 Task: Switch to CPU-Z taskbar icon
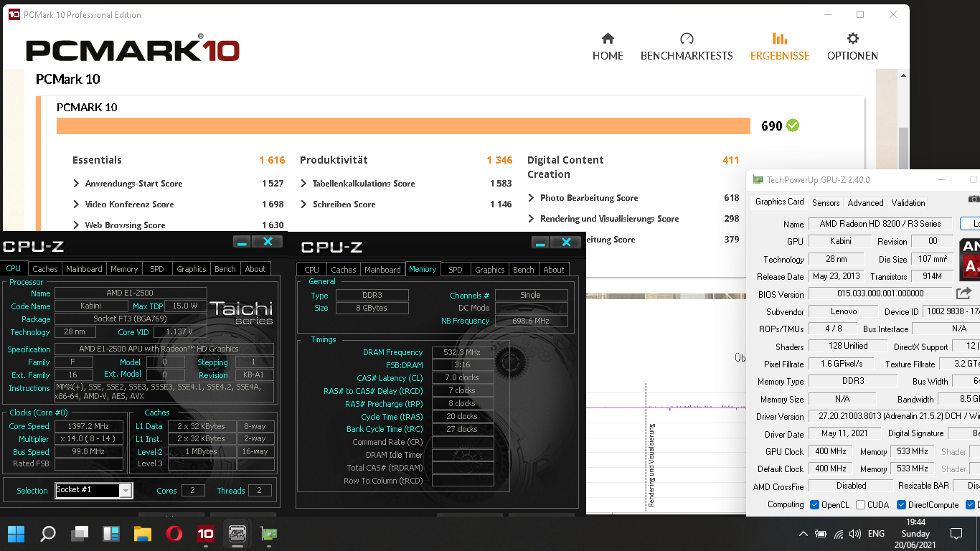pos(237,534)
